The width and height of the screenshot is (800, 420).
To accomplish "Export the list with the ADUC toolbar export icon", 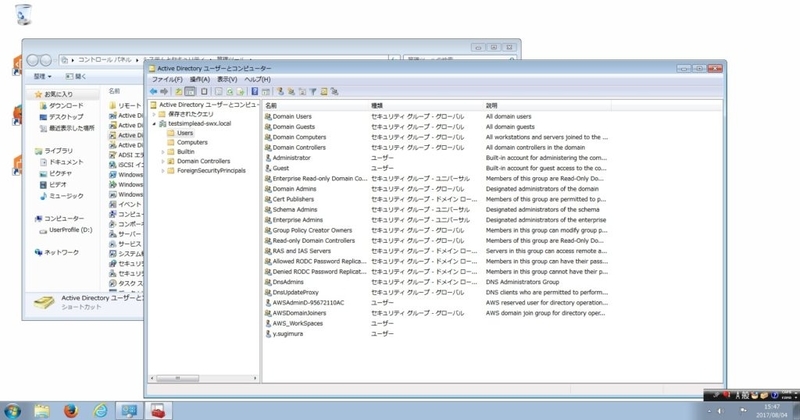I will coord(240,92).
